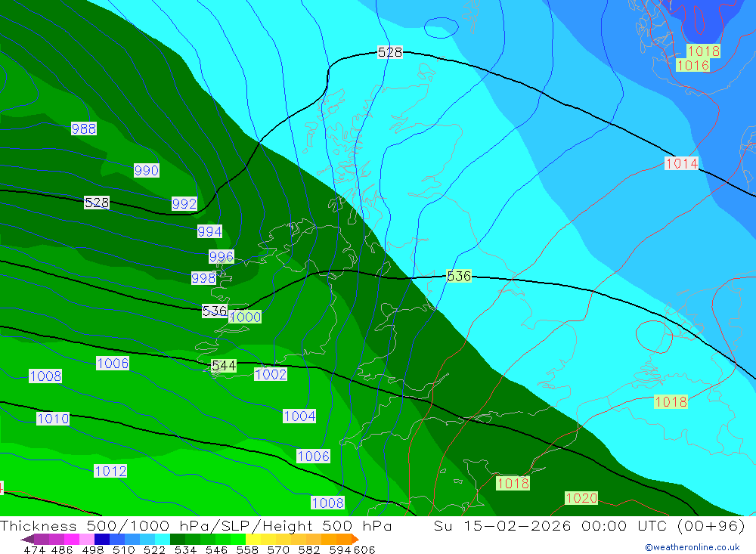The image size is (756, 554).
Task: Select the 994 pressure label
Action: 209,231
